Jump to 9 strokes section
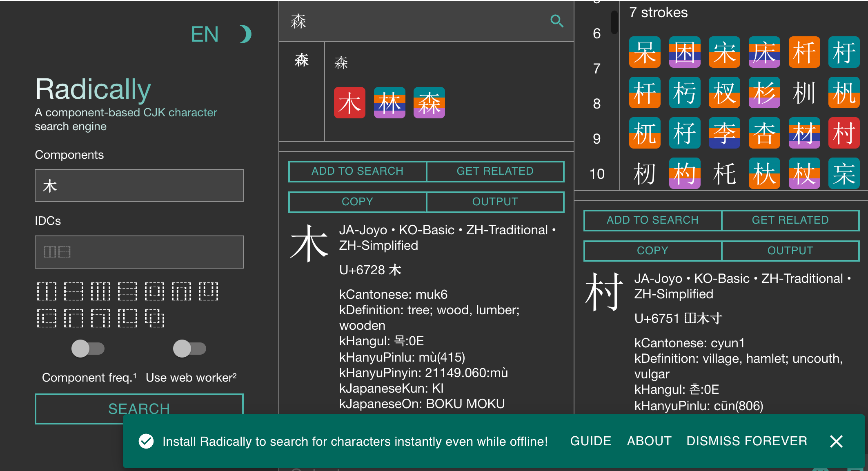The width and height of the screenshot is (868, 471). [596, 139]
